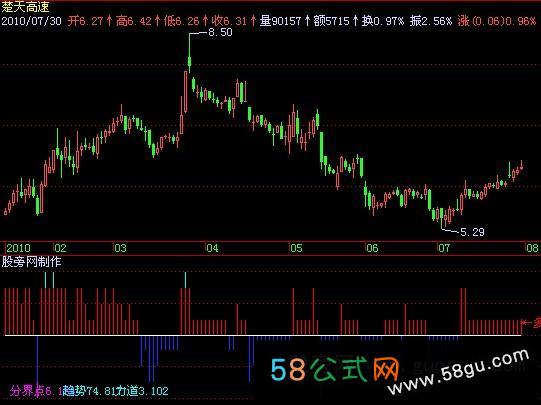Select the 02 month marker
The image size is (541, 405).
(60, 248)
